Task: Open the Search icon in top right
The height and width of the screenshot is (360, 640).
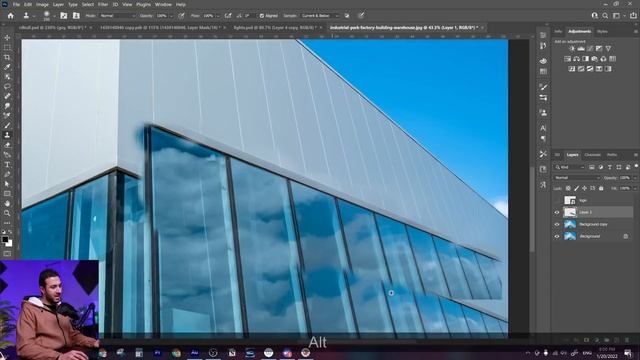Action: click(x=605, y=16)
